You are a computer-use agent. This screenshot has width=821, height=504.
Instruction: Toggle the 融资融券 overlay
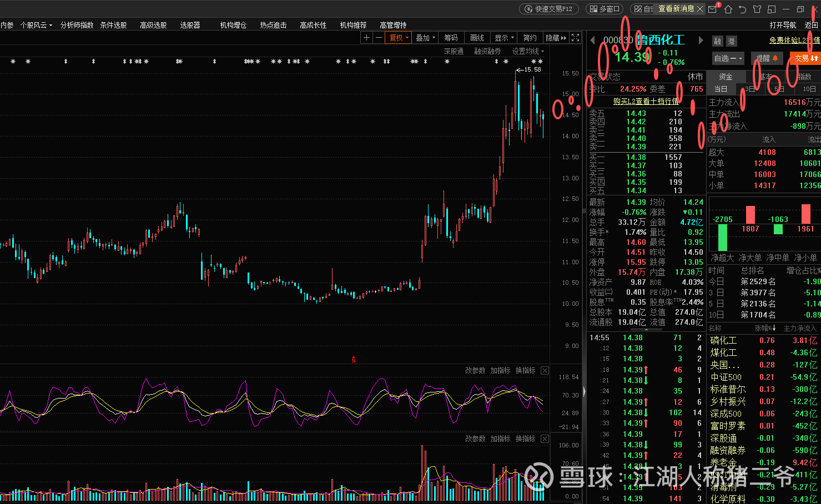[x=487, y=51]
